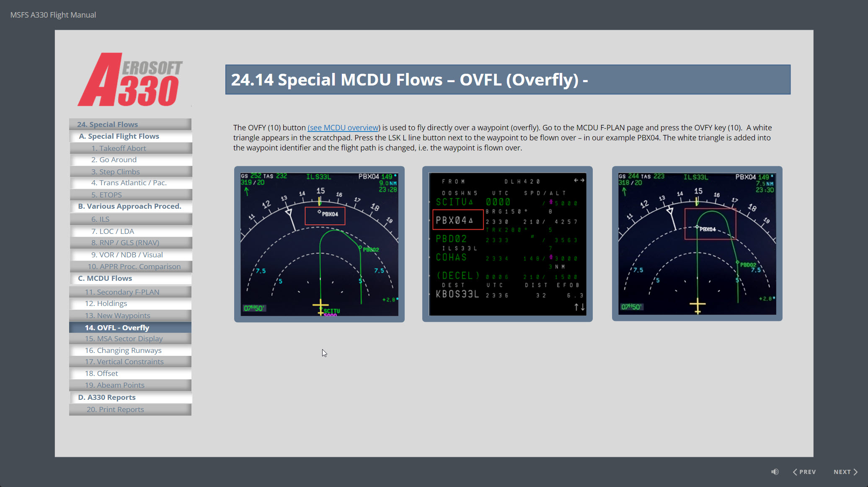This screenshot has height=487, width=868.
Task: Select C. MCDU Flows heading
Action: point(105,278)
